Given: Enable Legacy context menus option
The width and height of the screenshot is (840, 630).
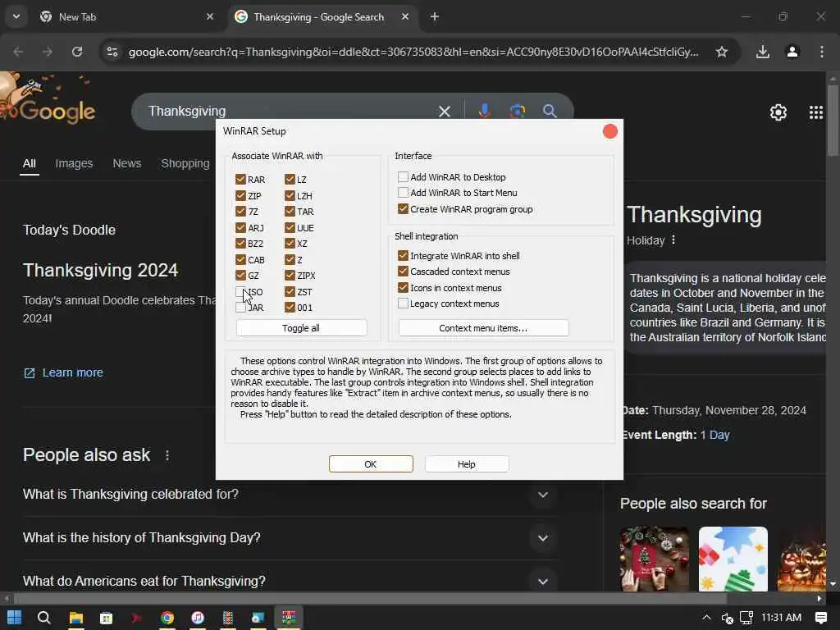Looking at the screenshot, I should coord(403,304).
